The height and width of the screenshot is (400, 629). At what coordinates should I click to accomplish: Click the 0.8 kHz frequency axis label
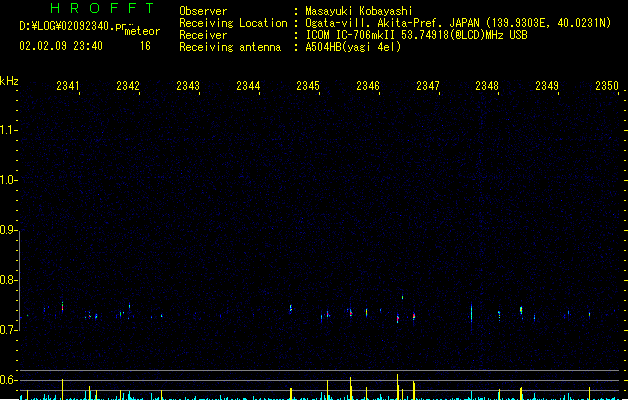click(x=8, y=280)
